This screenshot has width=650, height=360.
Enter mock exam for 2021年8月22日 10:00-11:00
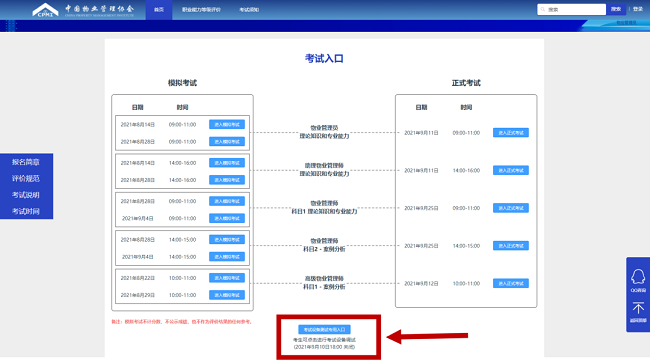point(227,278)
